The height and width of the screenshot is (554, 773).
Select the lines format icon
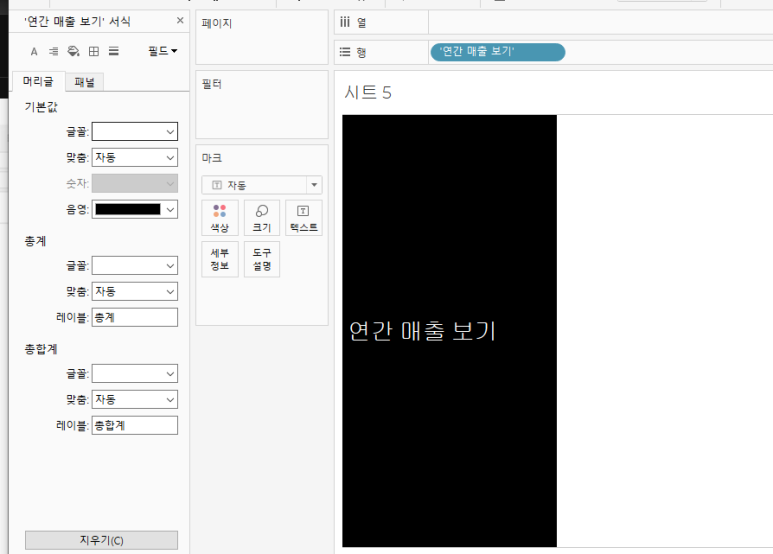pyautogui.click(x=114, y=51)
